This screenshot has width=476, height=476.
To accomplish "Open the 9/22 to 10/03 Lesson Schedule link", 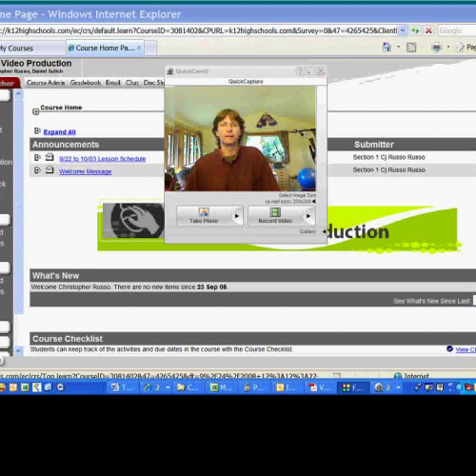I will tap(102, 159).
